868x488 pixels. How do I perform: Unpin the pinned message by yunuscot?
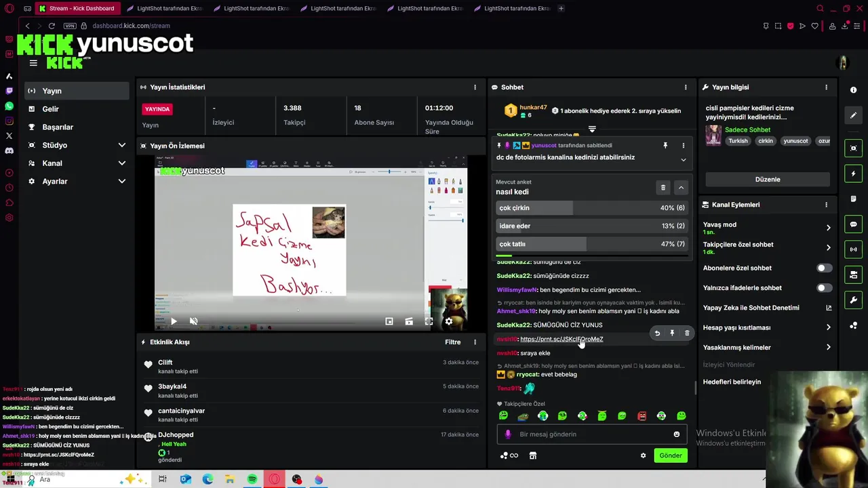[665, 145]
